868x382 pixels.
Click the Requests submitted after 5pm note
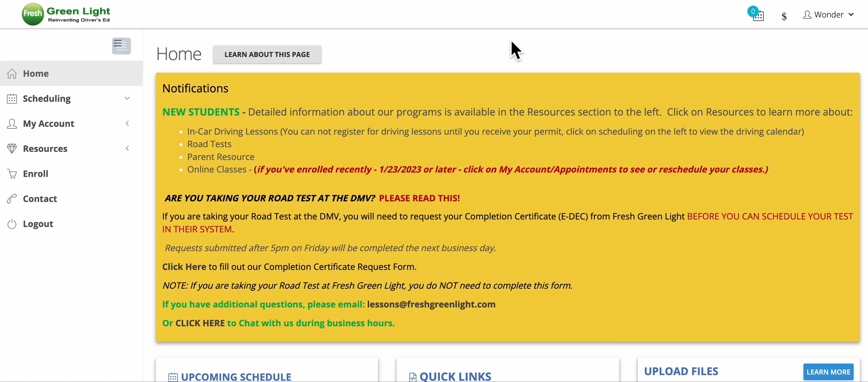coord(330,248)
